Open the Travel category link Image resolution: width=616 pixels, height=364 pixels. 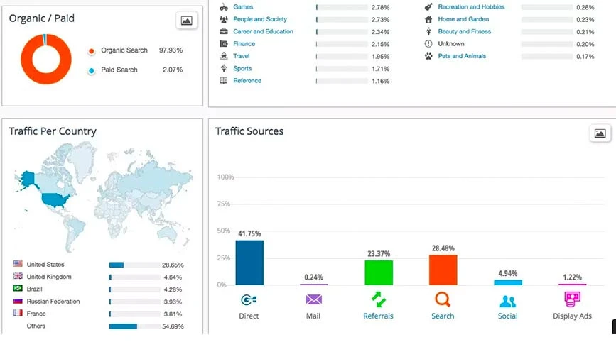242,56
